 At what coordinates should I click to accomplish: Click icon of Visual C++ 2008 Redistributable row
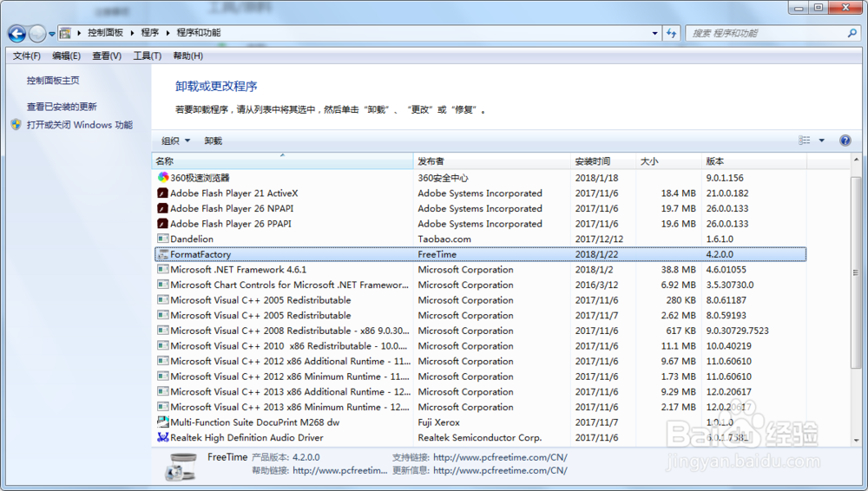point(163,331)
